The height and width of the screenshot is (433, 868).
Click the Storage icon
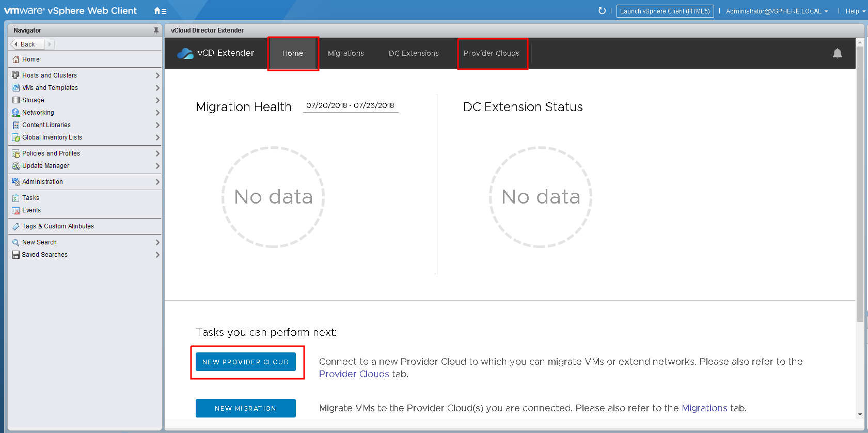[15, 100]
